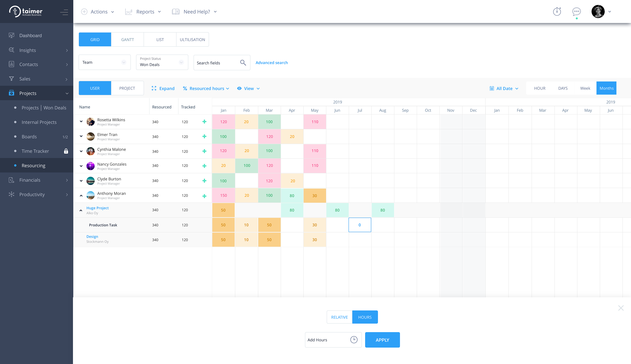The height and width of the screenshot is (364, 631).
Task: Open the ULTILISATION tab
Action: 192,39
